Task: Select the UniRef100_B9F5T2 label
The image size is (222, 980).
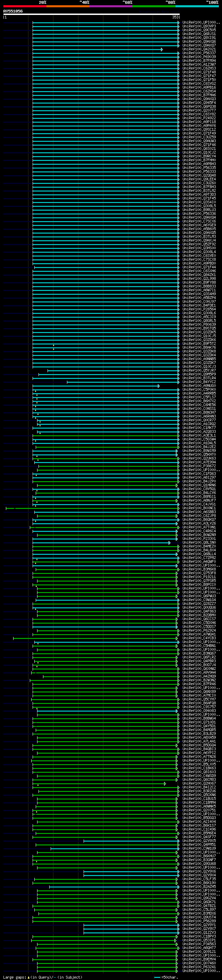Action: 199,343
